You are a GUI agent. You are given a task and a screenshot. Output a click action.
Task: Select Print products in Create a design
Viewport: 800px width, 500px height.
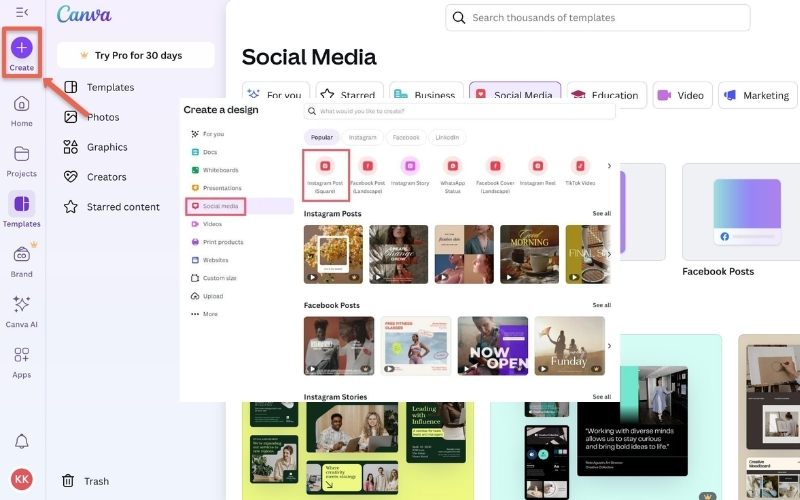tap(217, 242)
